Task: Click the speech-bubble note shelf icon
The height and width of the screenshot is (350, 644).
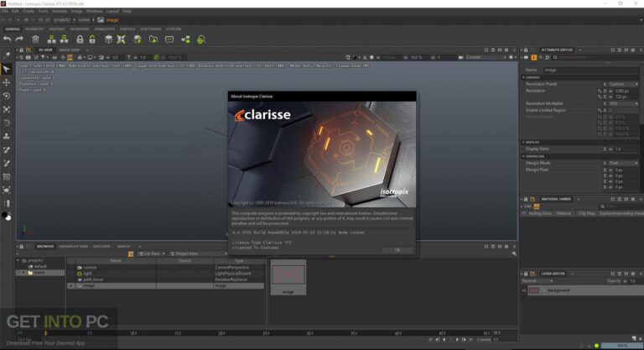Action: [169, 39]
